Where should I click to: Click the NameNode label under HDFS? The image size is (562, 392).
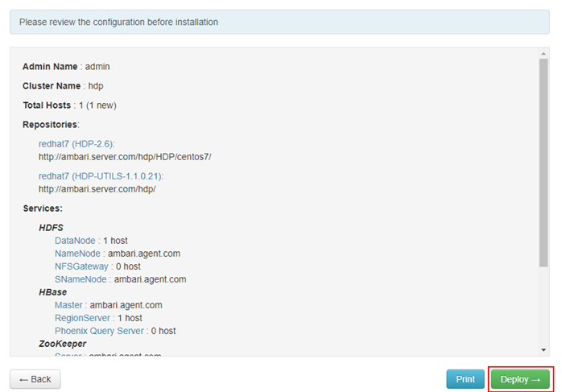click(78, 254)
